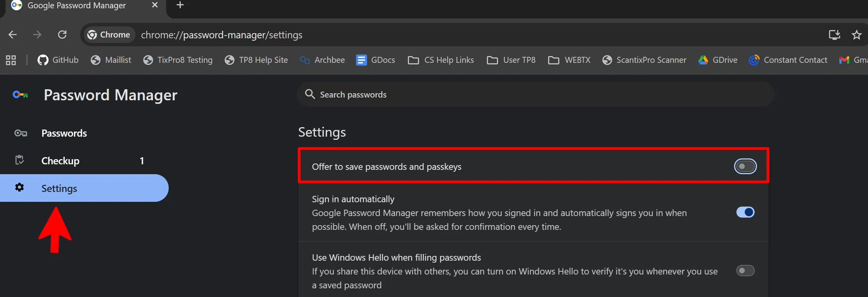This screenshot has height=297, width=868.
Task: Reload the page with refresh icon
Action: (x=62, y=35)
